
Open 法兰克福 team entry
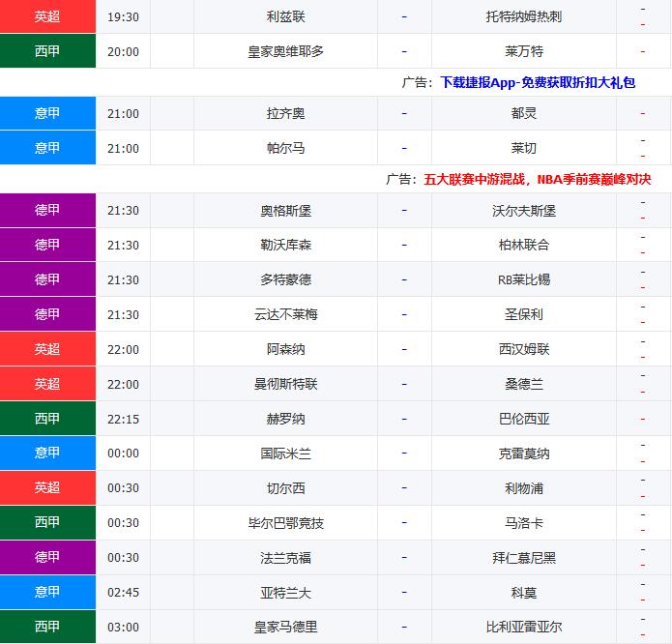click(x=285, y=558)
